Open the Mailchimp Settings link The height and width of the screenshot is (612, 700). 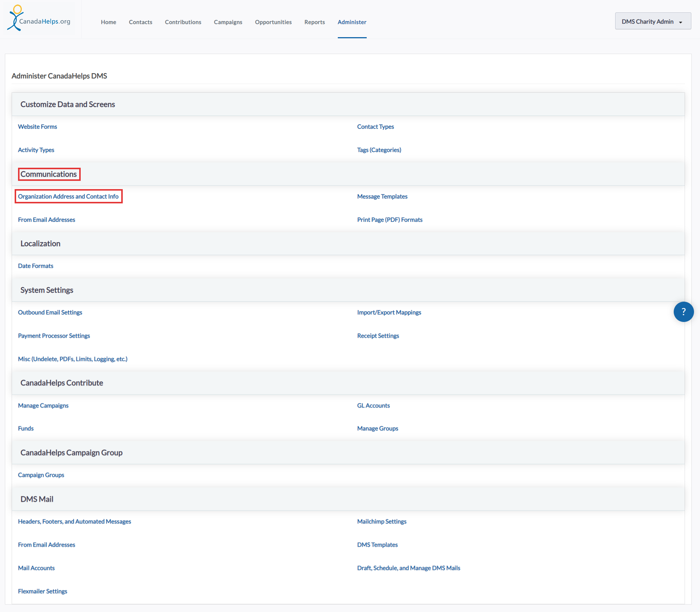click(382, 522)
